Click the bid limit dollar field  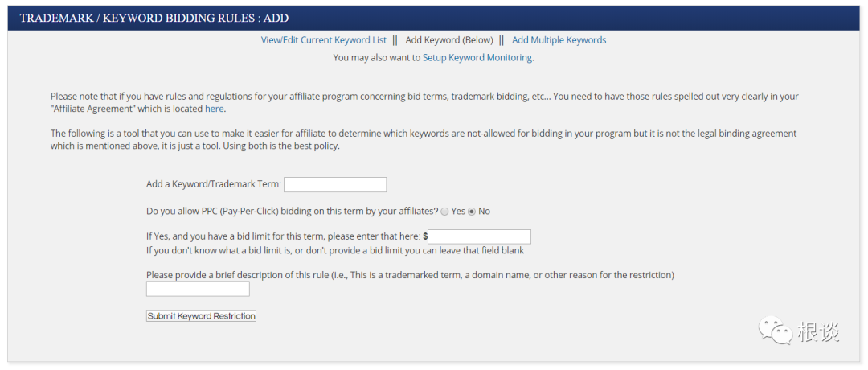479,236
